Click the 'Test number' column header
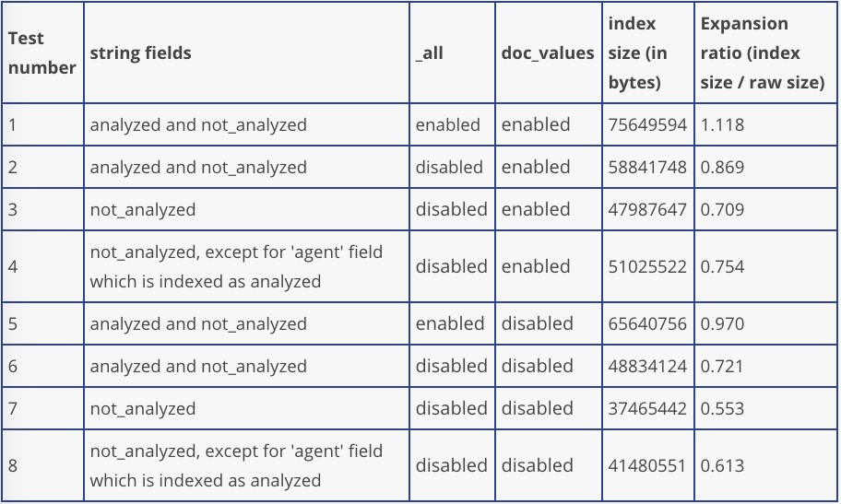This screenshot has height=504, width=841. (x=41, y=53)
